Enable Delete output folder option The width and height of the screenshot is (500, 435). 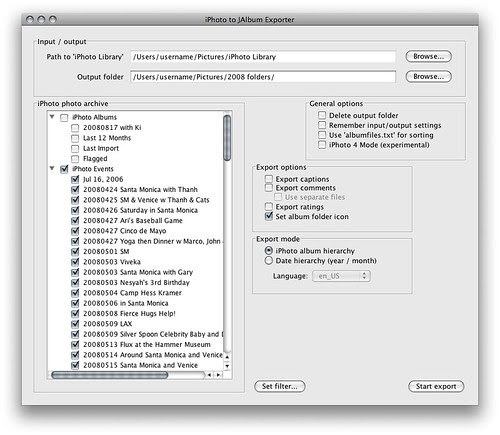pos(322,115)
